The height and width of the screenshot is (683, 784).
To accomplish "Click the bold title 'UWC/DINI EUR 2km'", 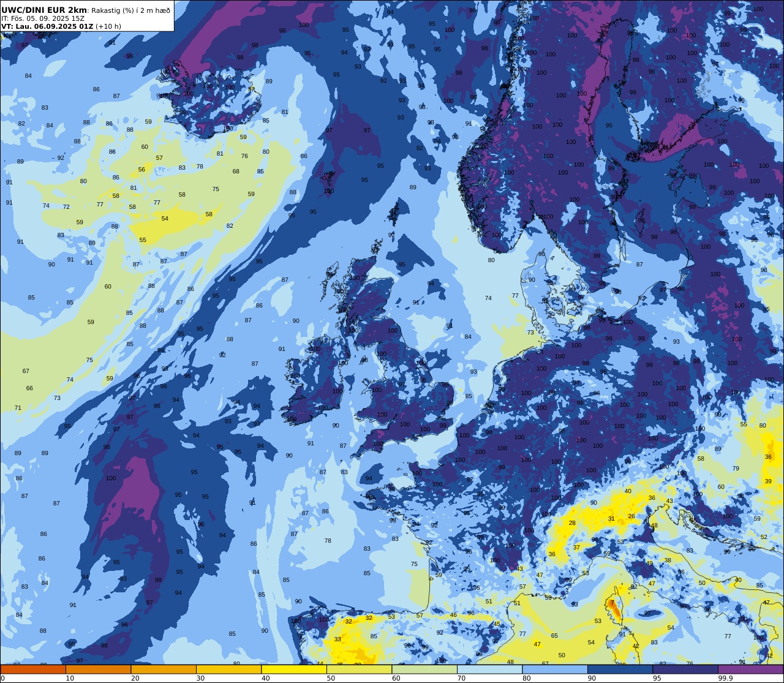I will click(x=44, y=10).
